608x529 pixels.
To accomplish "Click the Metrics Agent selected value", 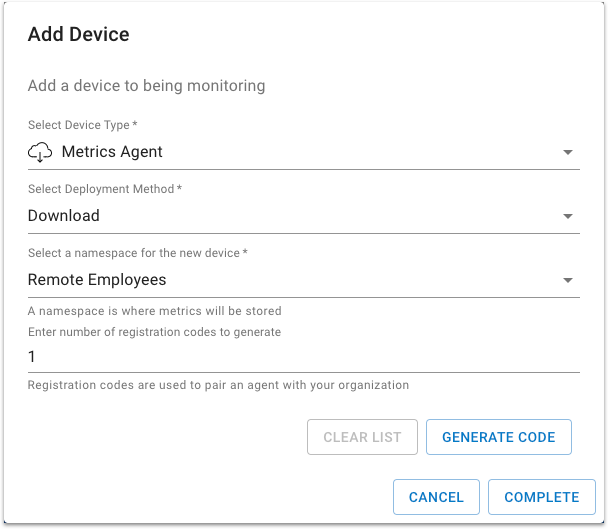I will (x=112, y=152).
